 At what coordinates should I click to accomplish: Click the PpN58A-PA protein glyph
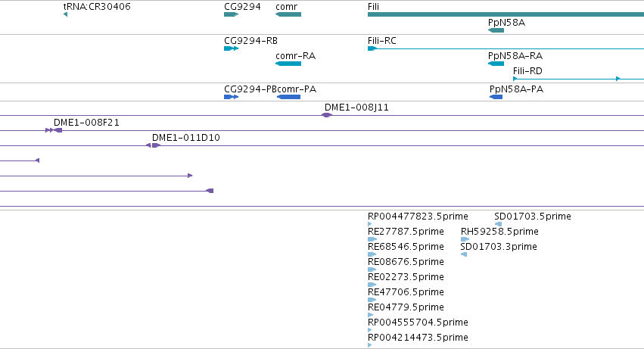pos(496,97)
